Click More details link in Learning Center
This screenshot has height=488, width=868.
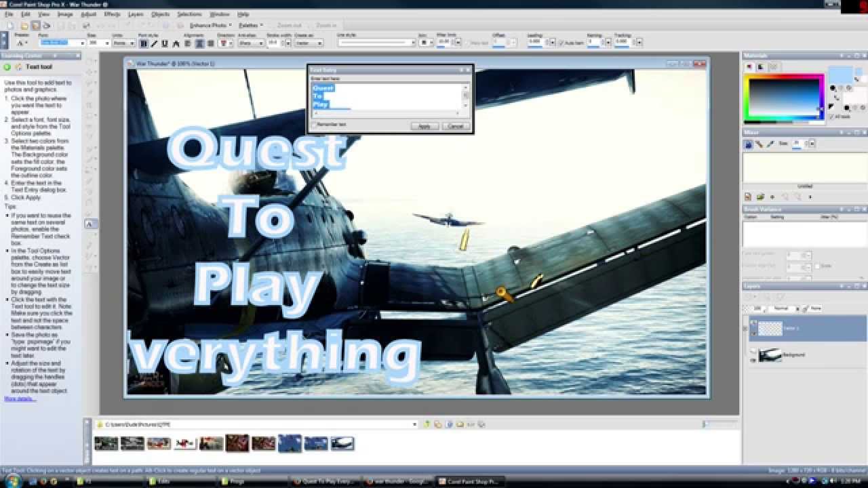pyautogui.click(x=20, y=399)
